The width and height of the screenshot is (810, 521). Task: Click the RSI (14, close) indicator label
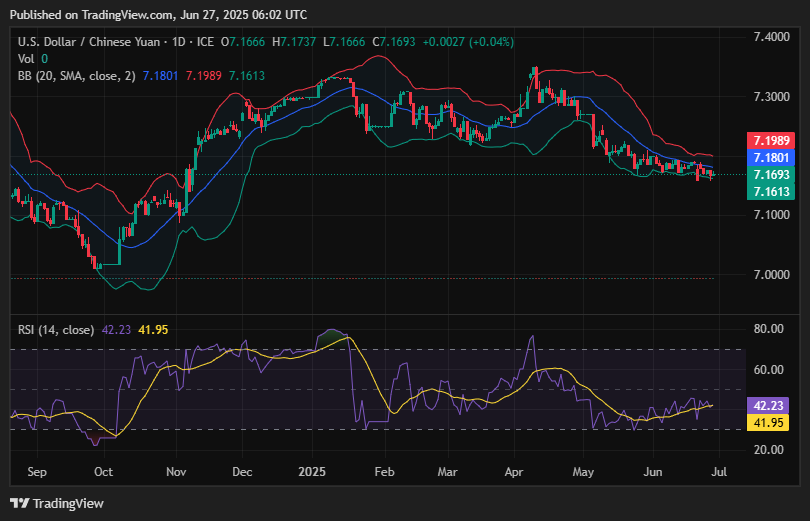(x=56, y=330)
